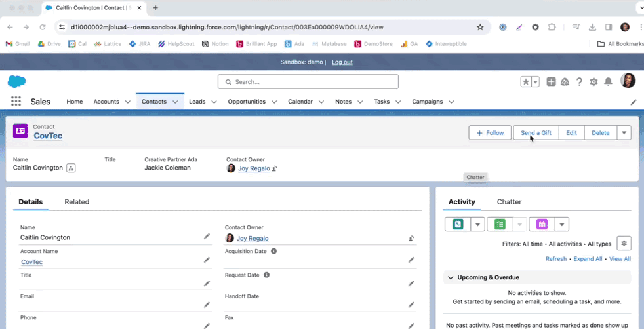
Task: Click the New Task icon
Action: coord(500,224)
